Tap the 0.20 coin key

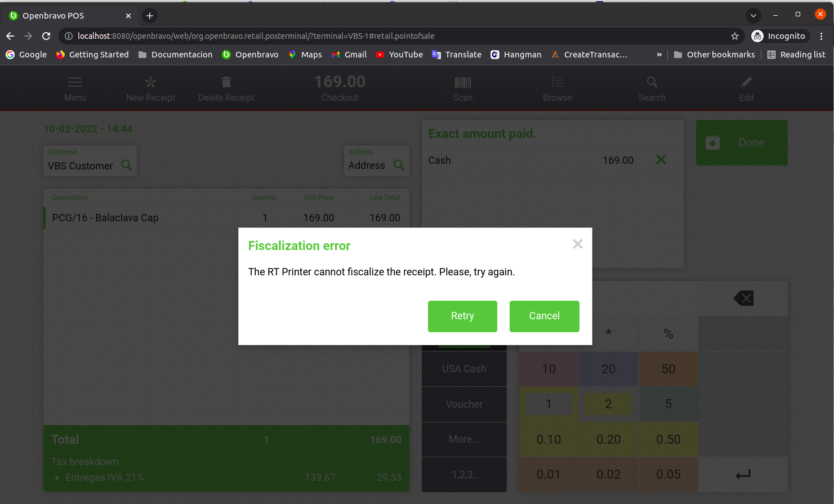(x=608, y=439)
